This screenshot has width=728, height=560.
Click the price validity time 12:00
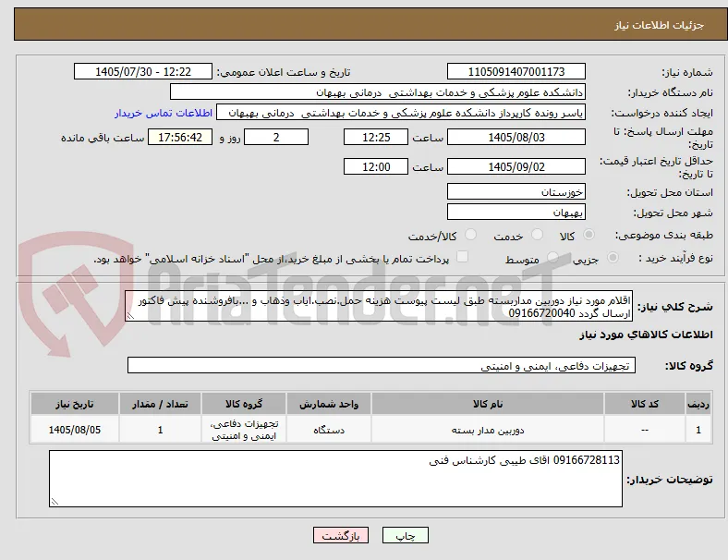(x=376, y=166)
